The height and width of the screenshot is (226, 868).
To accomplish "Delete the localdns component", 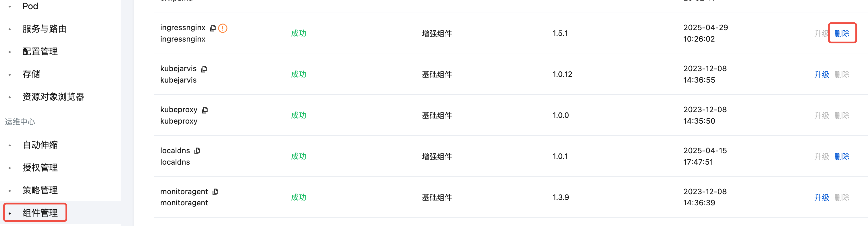I will tap(842, 156).
